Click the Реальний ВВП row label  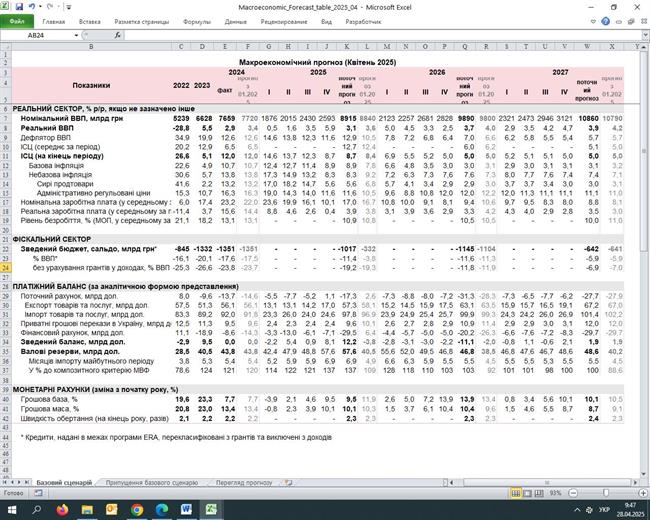pos(47,128)
